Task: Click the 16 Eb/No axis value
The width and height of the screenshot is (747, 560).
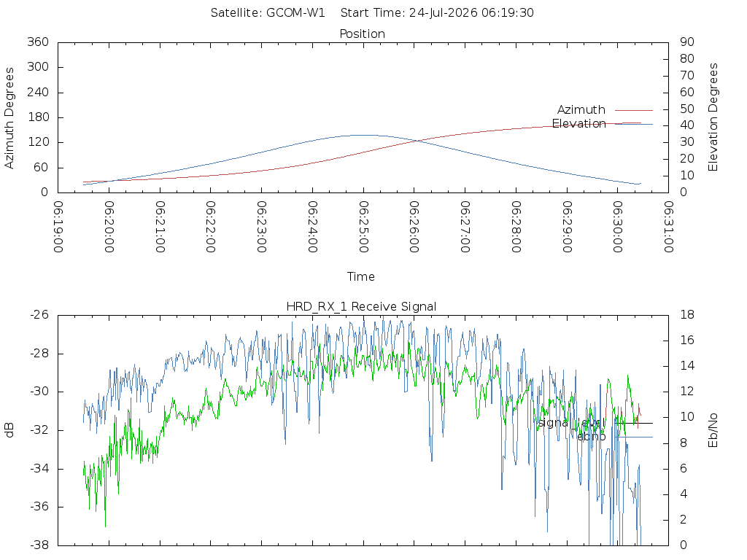Action: pos(687,341)
